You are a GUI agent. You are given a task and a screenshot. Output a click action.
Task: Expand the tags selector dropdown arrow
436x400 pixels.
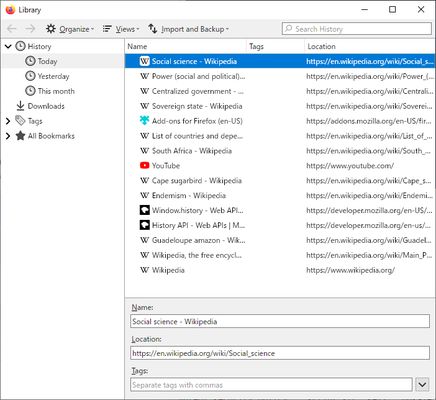[422, 385]
